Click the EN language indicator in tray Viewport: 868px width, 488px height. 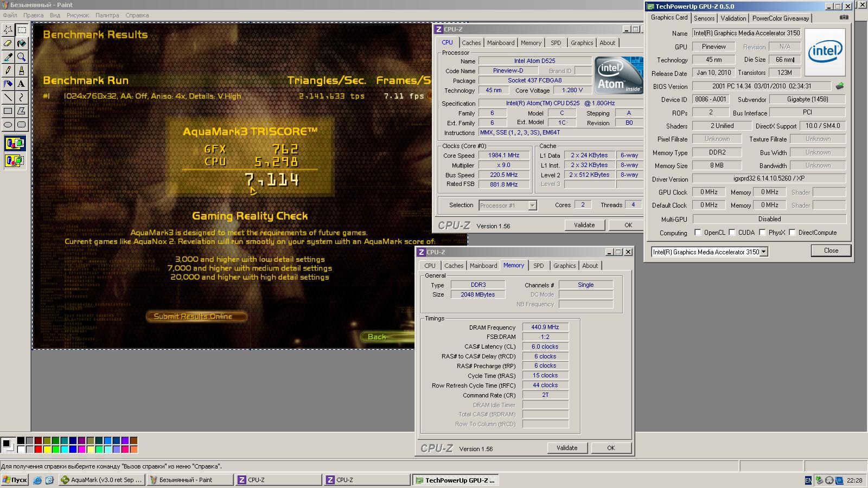[x=808, y=480]
